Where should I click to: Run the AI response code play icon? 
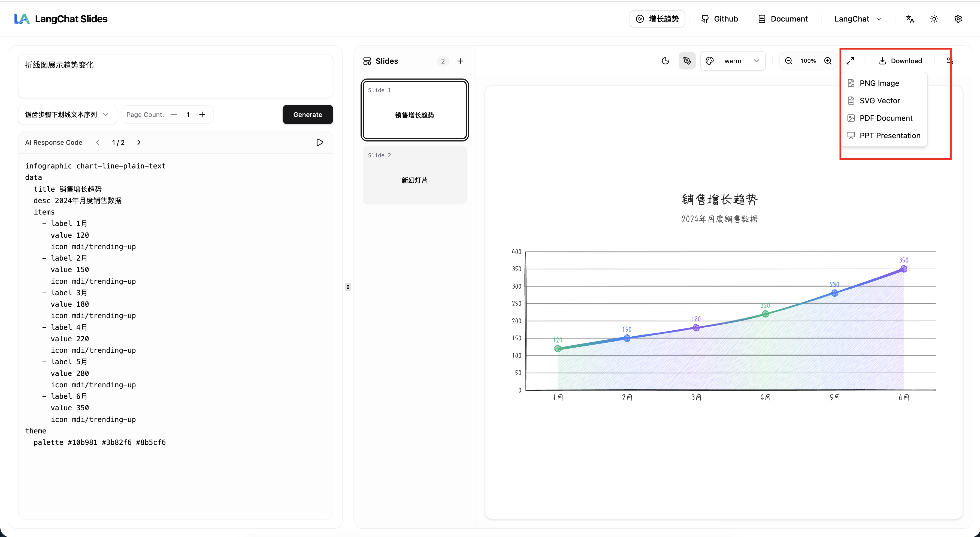point(320,142)
